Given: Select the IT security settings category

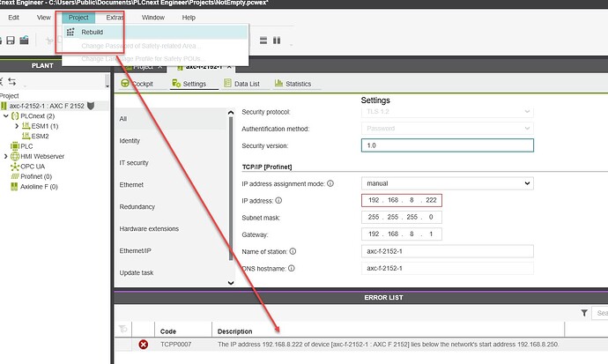Looking at the screenshot, I should [x=134, y=163].
